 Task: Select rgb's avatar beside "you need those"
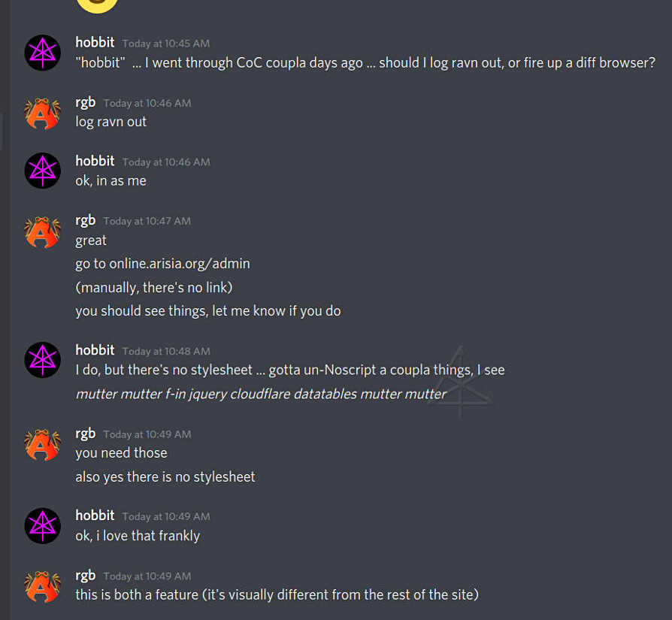click(x=42, y=443)
